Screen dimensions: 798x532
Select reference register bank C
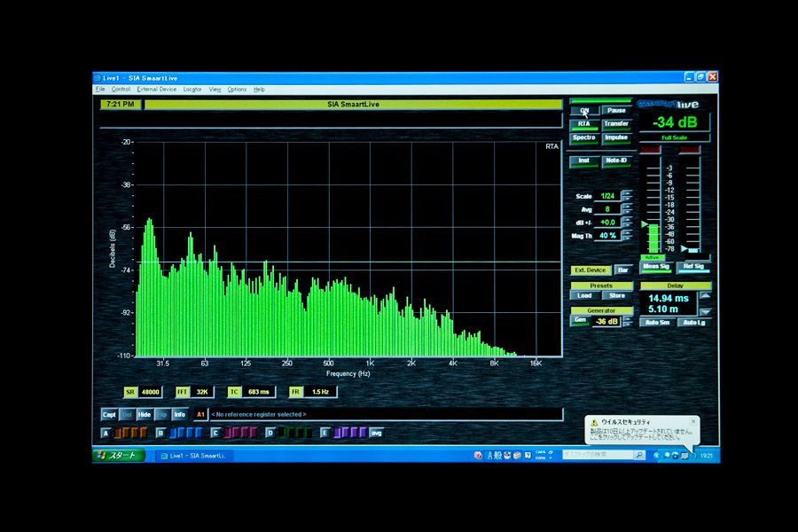click(215, 434)
